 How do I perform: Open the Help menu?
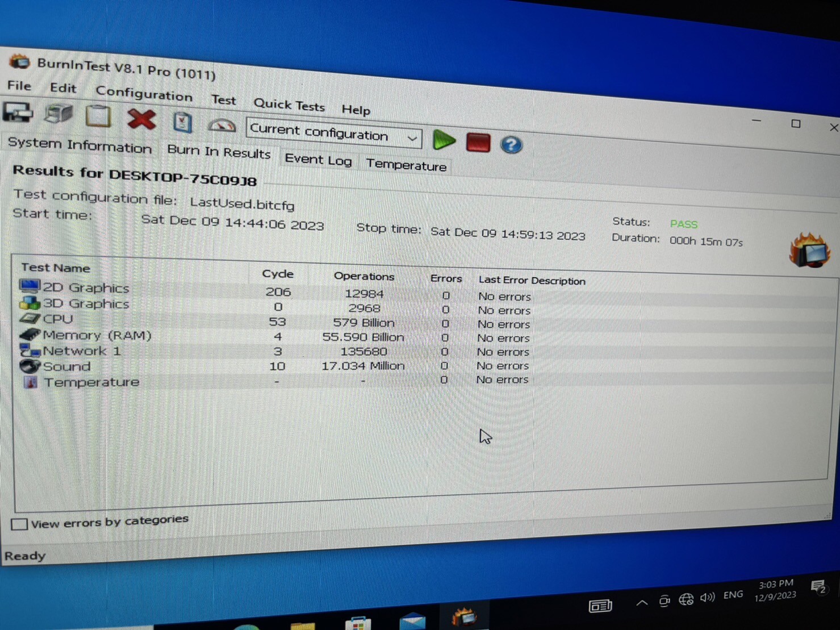click(356, 109)
